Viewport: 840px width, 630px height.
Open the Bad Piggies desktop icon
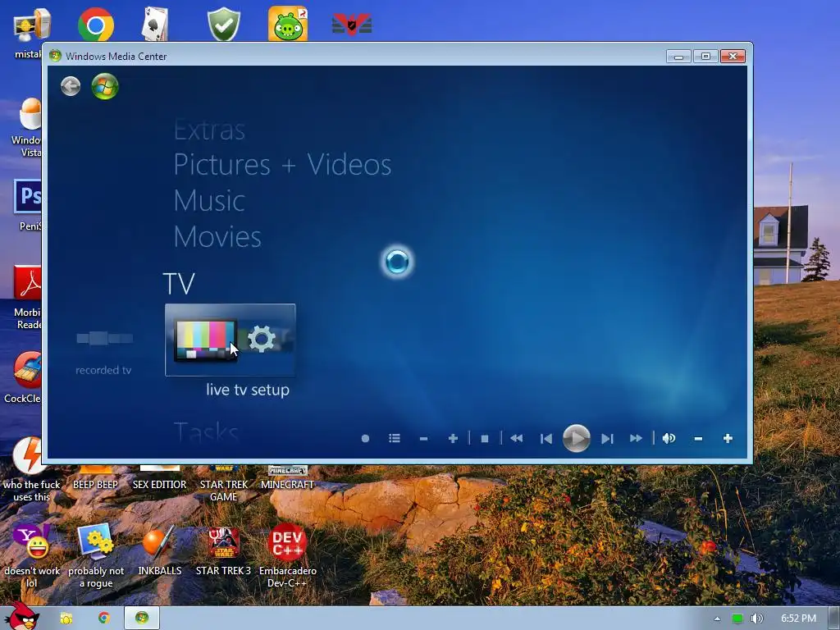[288, 24]
